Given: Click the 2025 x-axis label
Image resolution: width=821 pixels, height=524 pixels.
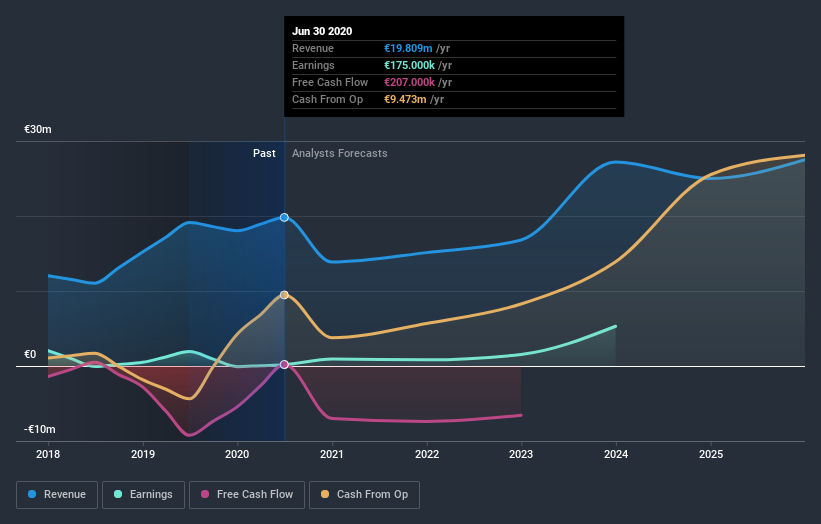Looking at the screenshot, I should click(x=711, y=454).
